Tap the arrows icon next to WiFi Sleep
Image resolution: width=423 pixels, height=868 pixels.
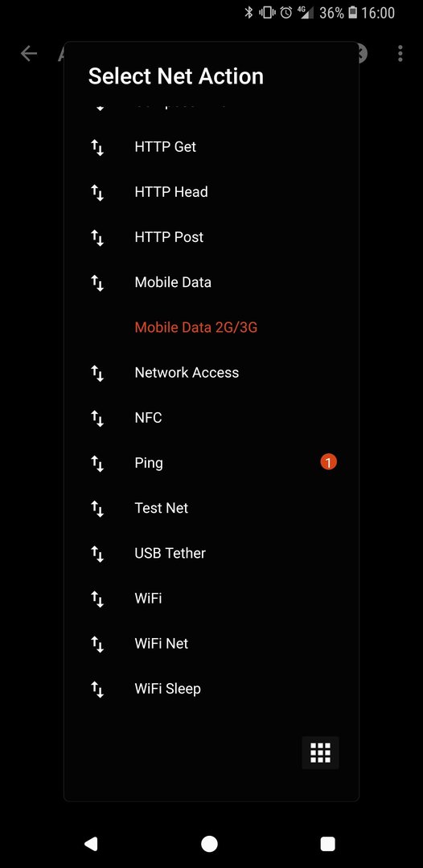tap(97, 690)
